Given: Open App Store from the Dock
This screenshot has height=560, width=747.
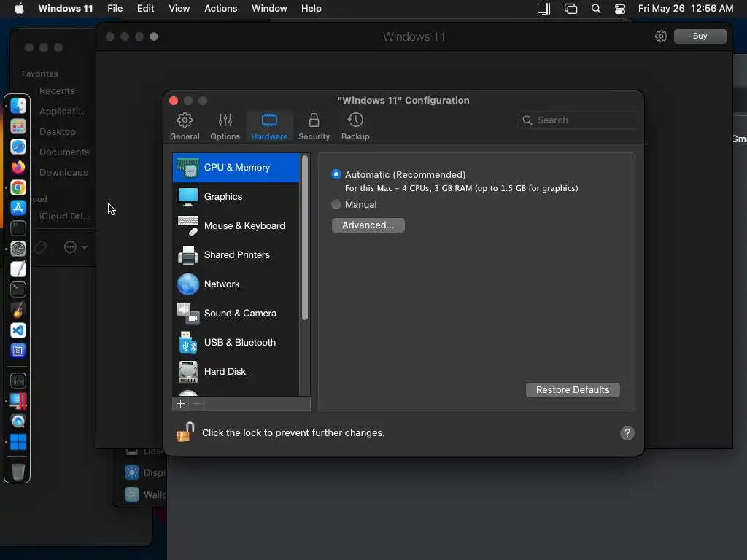Looking at the screenshot, I should (x=18, y=208).
